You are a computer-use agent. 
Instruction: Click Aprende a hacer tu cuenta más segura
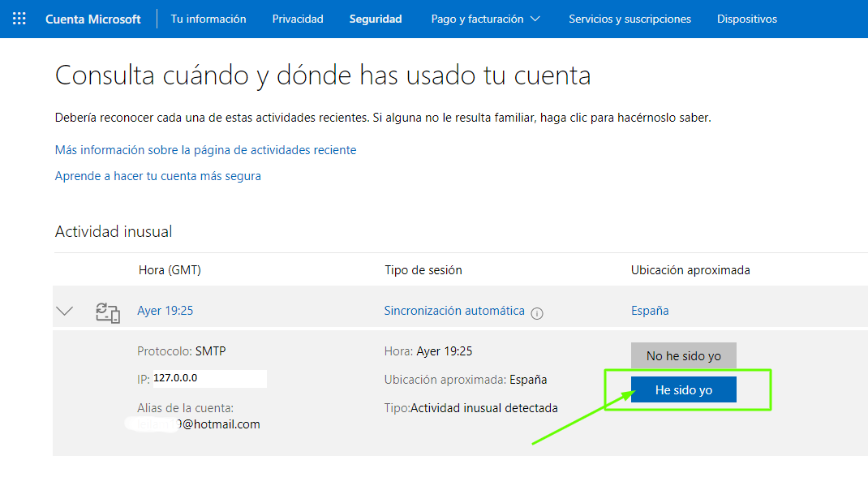(158, 176)
